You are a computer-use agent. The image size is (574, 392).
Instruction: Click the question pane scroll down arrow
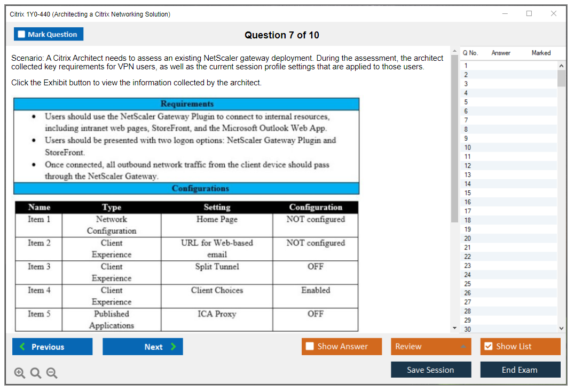(x=454, y=328)
